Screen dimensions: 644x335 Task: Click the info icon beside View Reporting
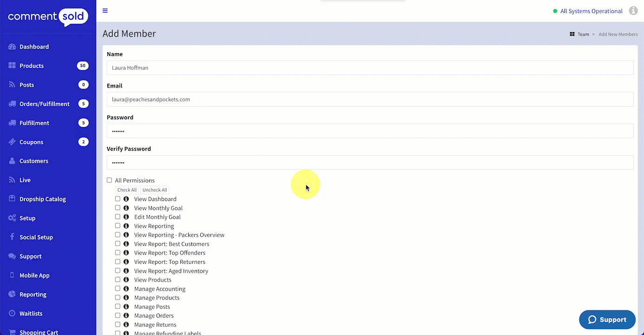pos(126,226)
